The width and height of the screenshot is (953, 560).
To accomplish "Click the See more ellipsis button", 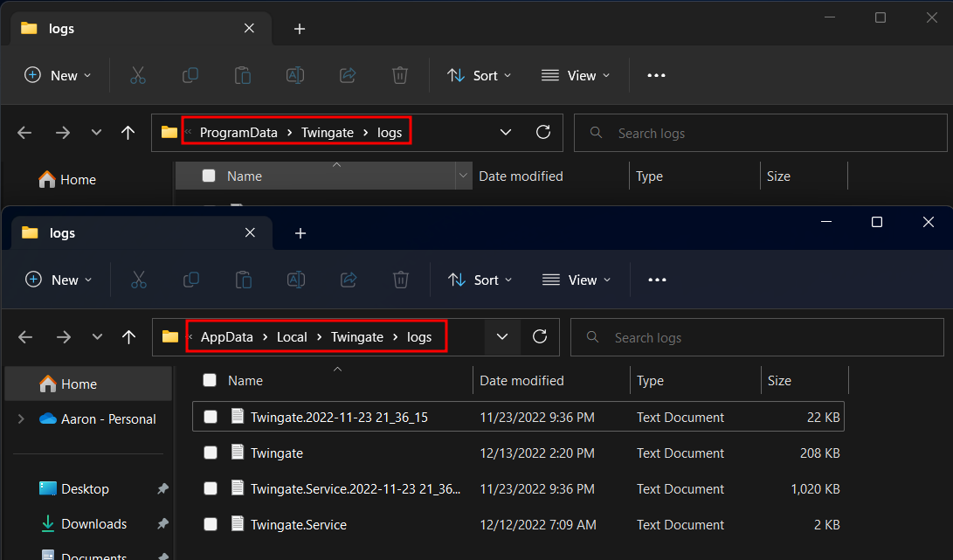I will (x=657, y=280).
